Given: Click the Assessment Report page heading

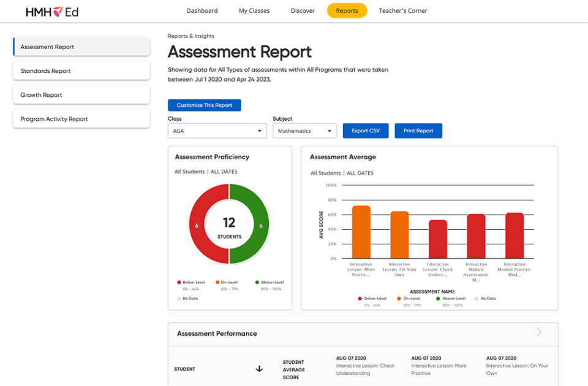Looking at the screenshot, I should tap(239, 51).
